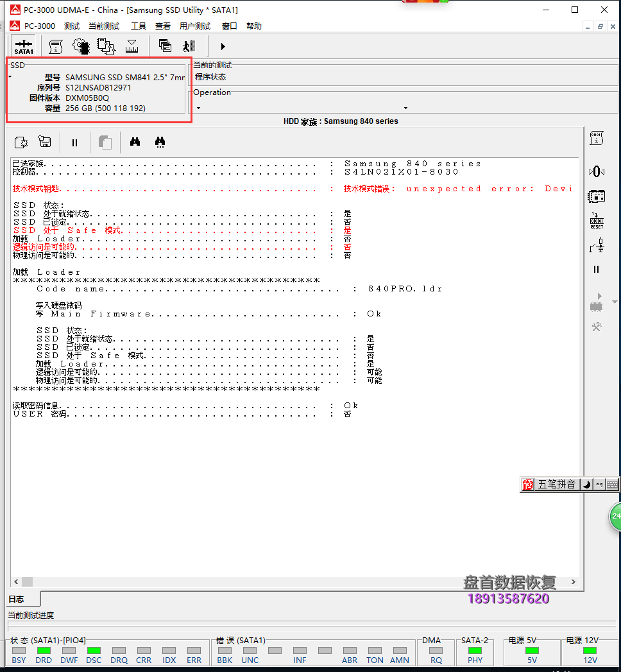621x672 pixels.
Task: Expand the SSD info panel arrow
Action: click(x=10, y=77)
